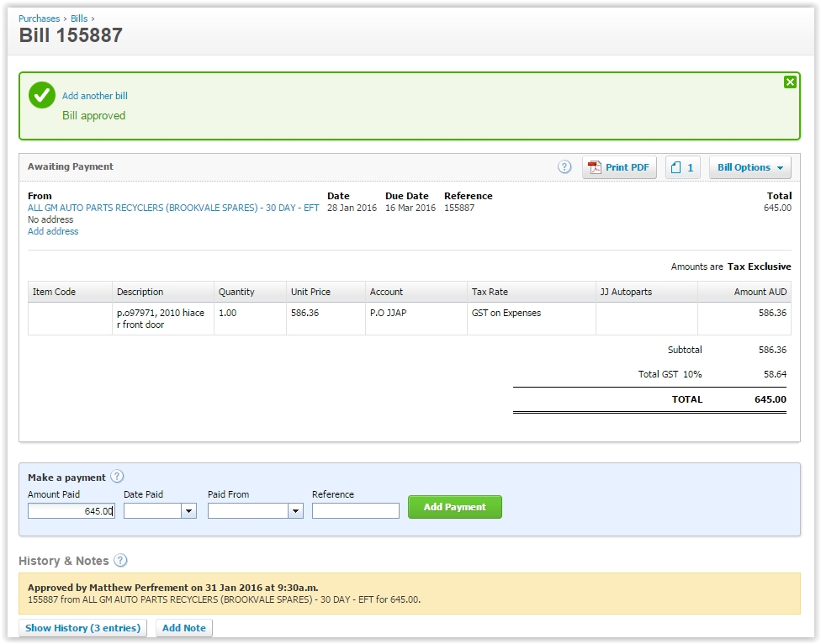Navigate to Bills in the breadcrumb

tap(78, 18)
